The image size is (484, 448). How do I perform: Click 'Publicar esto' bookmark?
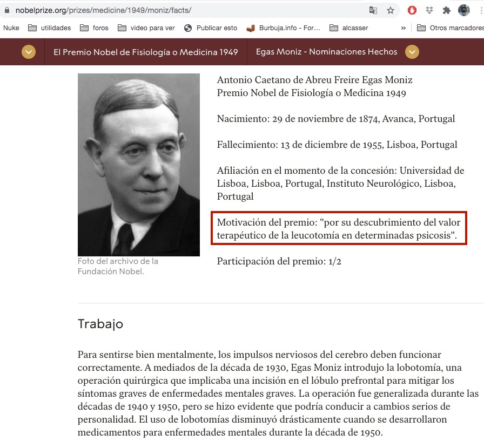pyautogui.click(x=211, y=28)
